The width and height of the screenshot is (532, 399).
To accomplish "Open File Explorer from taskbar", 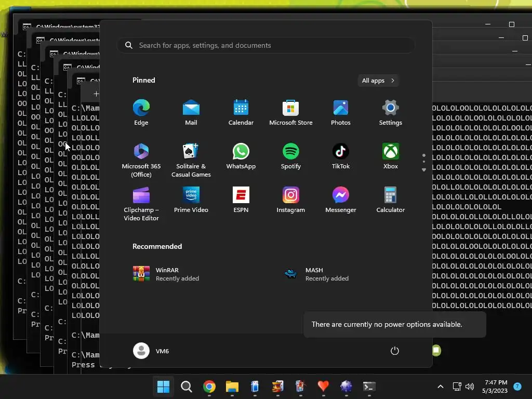I will (x=232, y=387).
